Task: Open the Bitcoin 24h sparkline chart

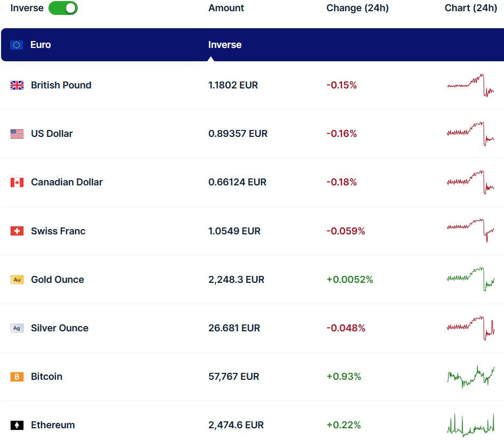Action: coord(470,377)
